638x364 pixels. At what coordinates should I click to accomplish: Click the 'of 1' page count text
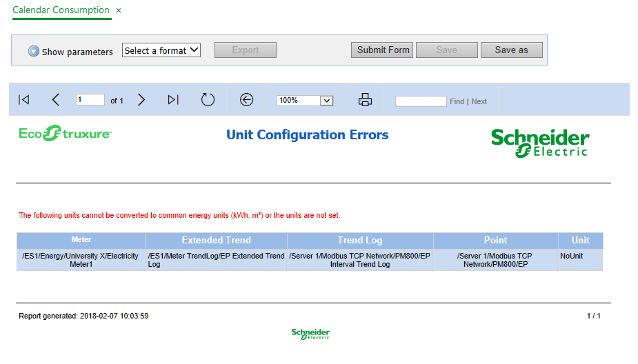pyautogui.click(x=117, y=101)
